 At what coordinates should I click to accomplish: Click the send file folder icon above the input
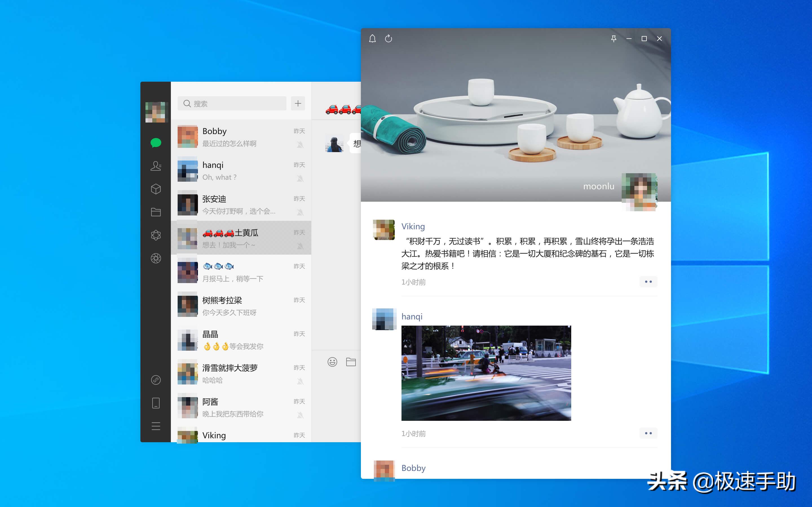click(351, 362)
